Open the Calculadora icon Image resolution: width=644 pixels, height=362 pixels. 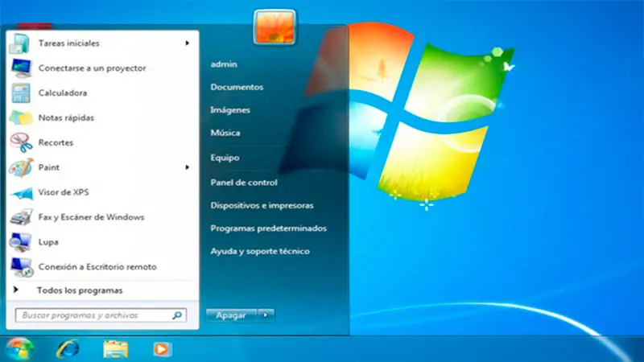point(21,93)
